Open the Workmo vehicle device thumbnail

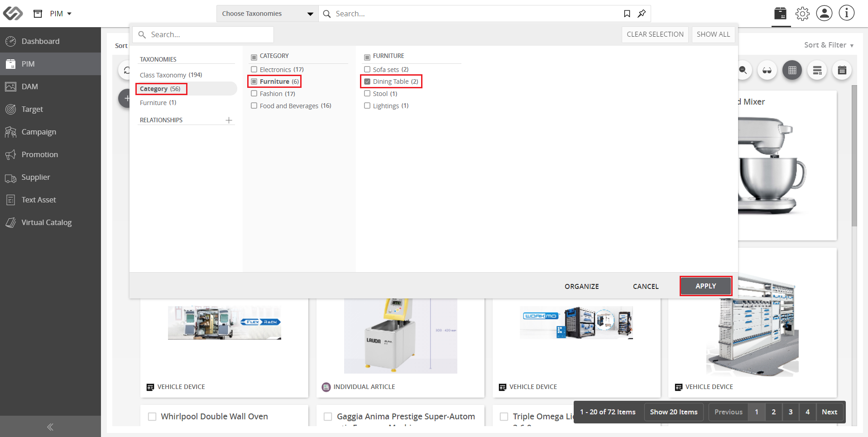[576, 323]
